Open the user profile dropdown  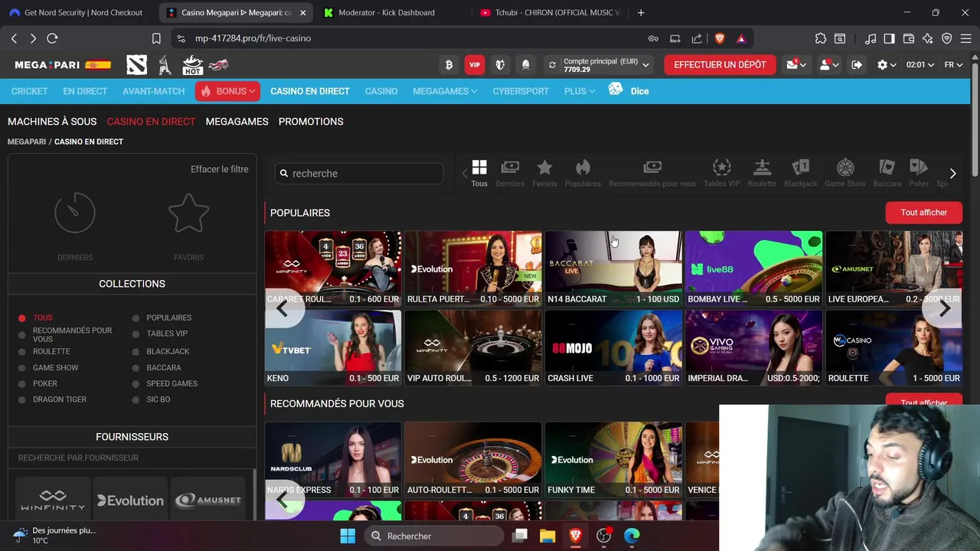[829, 65]
